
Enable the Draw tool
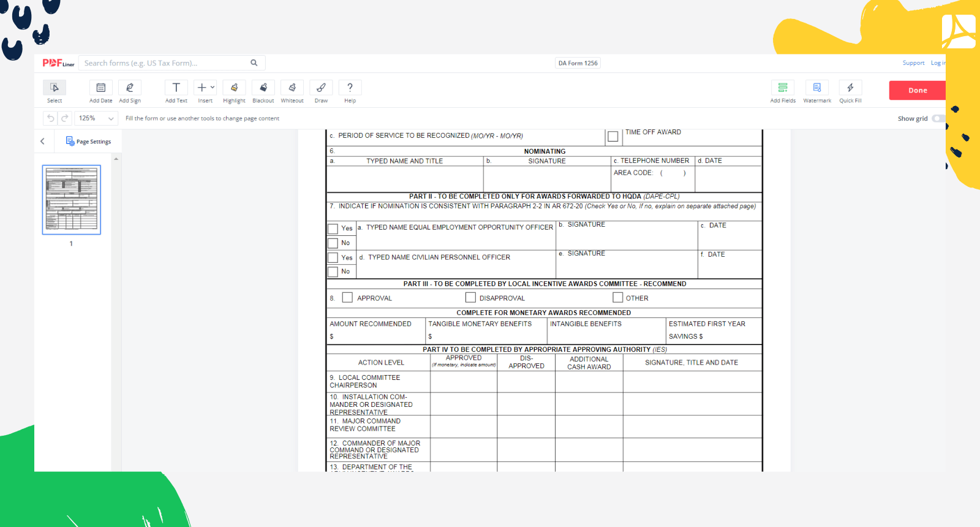pos(321,88)
